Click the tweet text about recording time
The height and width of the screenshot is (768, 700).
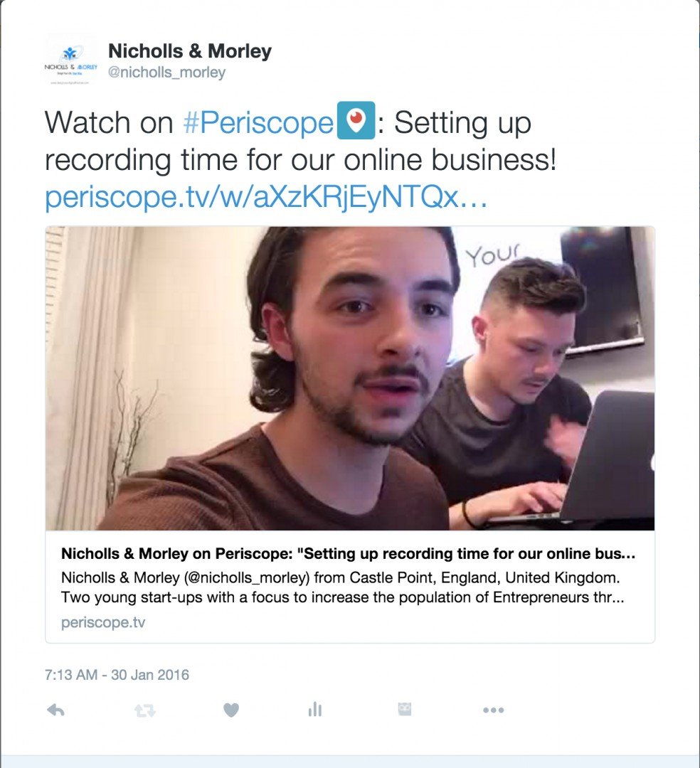tap(300, 141)
